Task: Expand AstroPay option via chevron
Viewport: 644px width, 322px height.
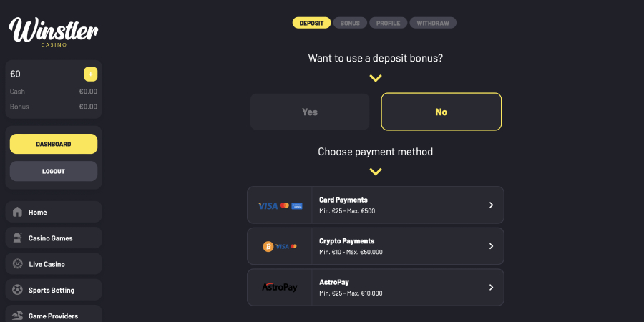Action: (x=491, y=287)
